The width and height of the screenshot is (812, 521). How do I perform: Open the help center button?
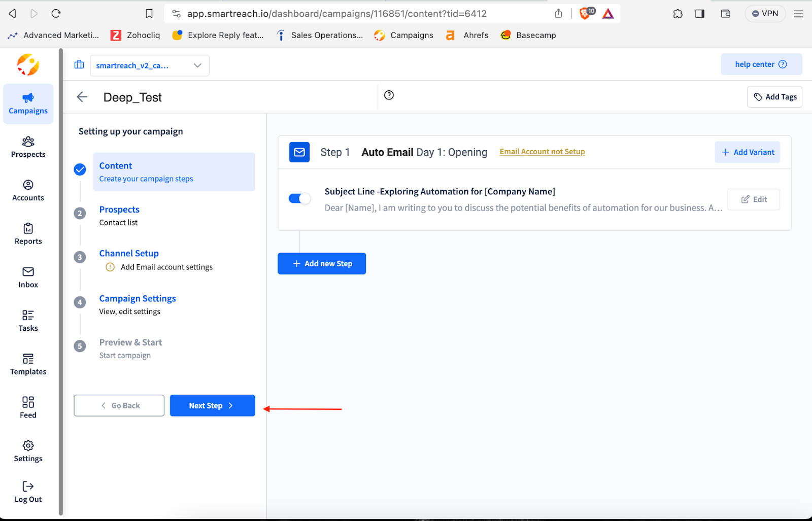click(761, 64)
